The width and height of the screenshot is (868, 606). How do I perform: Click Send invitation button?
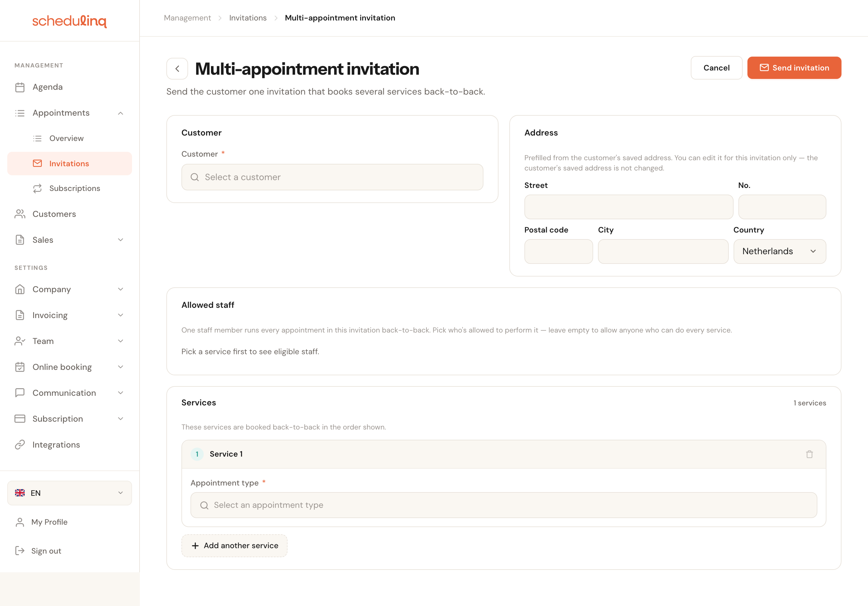point(794,68)
